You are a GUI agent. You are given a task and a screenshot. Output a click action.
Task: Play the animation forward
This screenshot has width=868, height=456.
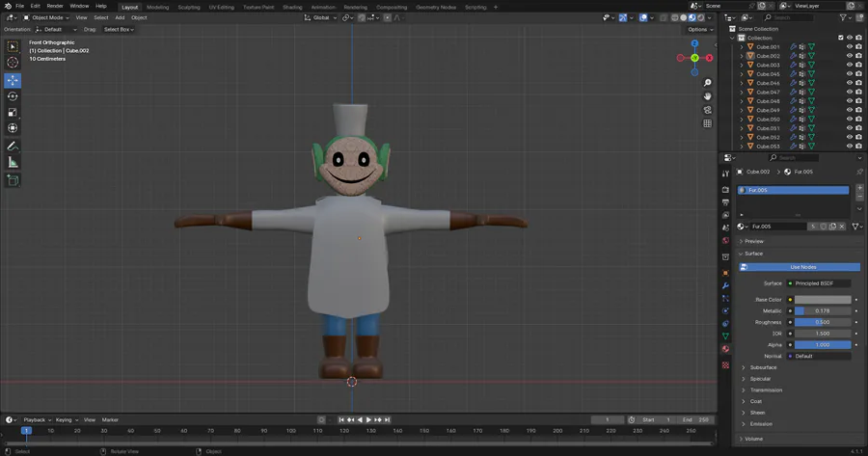tap(368, 420)
